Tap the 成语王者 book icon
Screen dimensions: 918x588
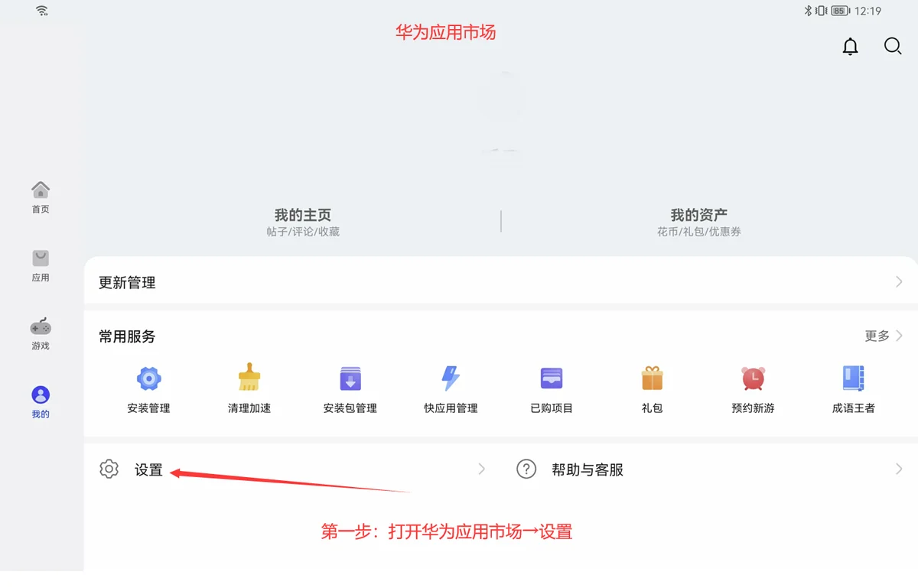[853, 378]
